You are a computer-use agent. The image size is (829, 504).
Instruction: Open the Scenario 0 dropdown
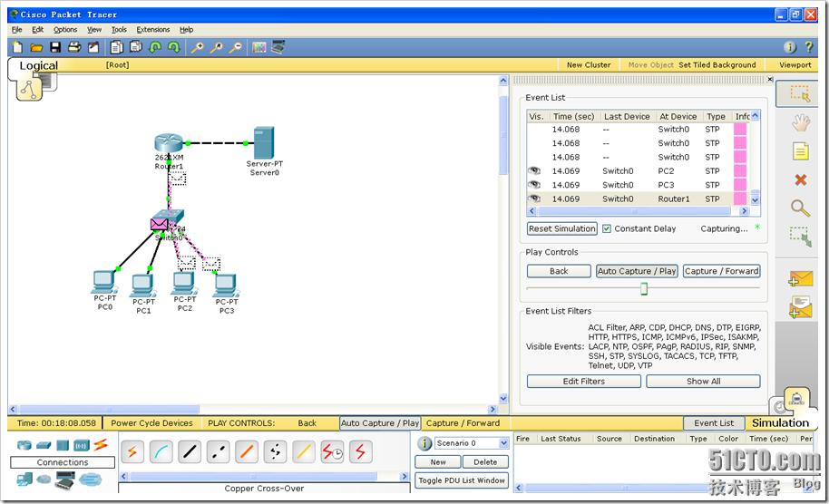[x=503, y=442]
